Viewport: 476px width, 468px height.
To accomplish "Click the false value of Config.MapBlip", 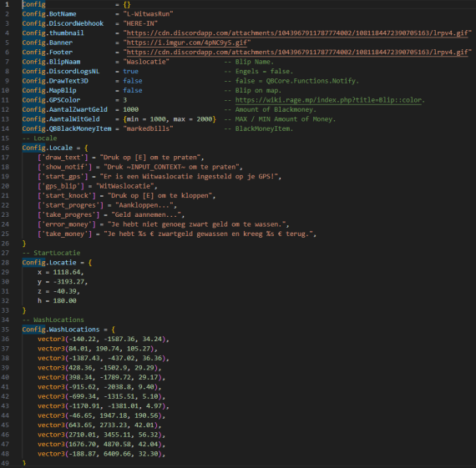I will [132, 90].
